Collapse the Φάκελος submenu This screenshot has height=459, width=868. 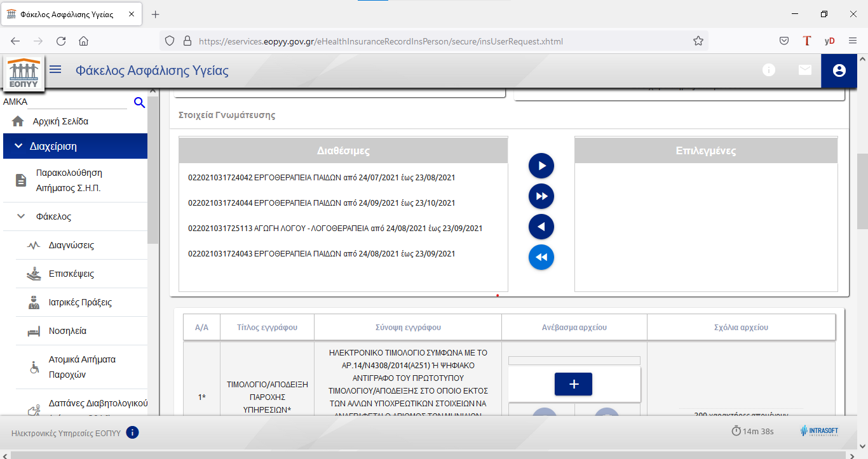coord(21,216)
